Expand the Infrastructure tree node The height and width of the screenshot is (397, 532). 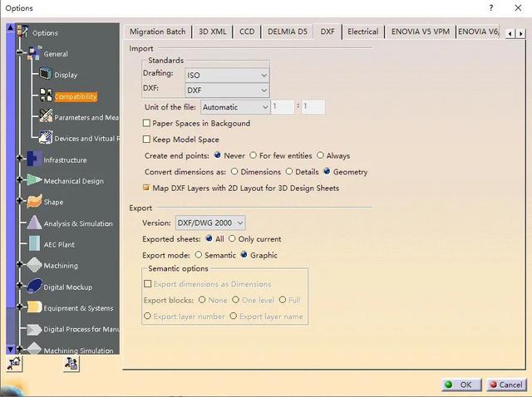click(20, 159)
